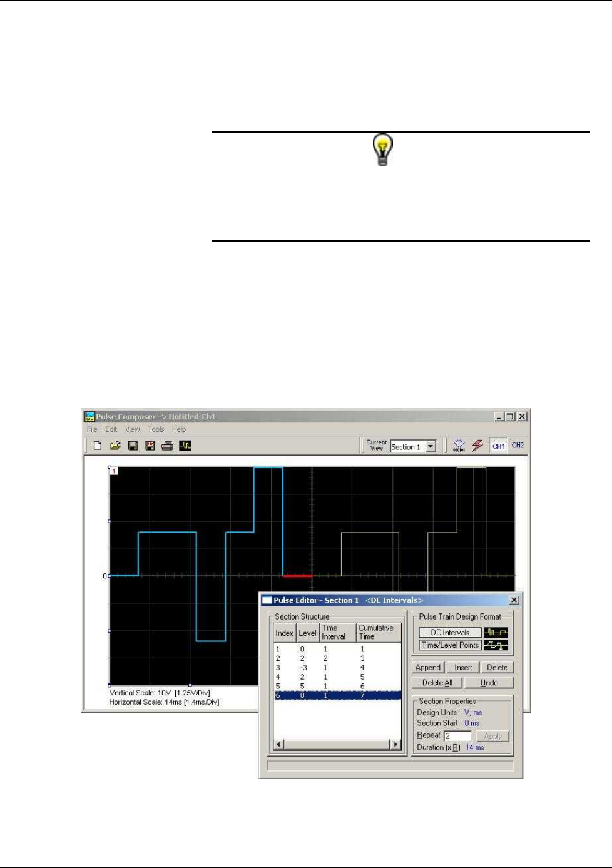Open the Pulse Editor waveform toolbar icon
This screenshot has height=868, width=612.
(x=185, y=446)
